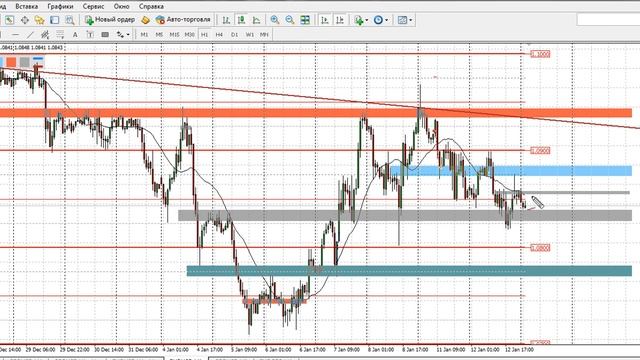
Task: Zoom out the chart
Action: tap(290, 20)
